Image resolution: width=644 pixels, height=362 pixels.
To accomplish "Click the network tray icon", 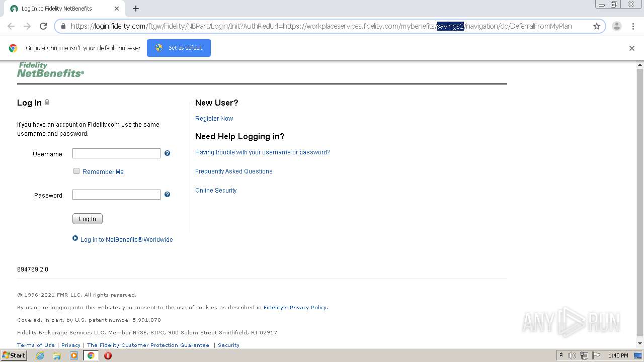I will 584,355.
